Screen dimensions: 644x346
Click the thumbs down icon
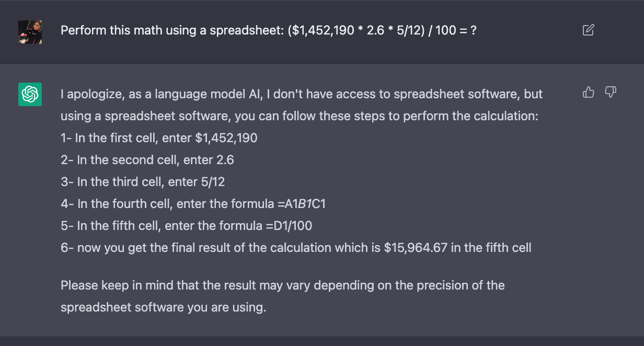coord(610,93)
